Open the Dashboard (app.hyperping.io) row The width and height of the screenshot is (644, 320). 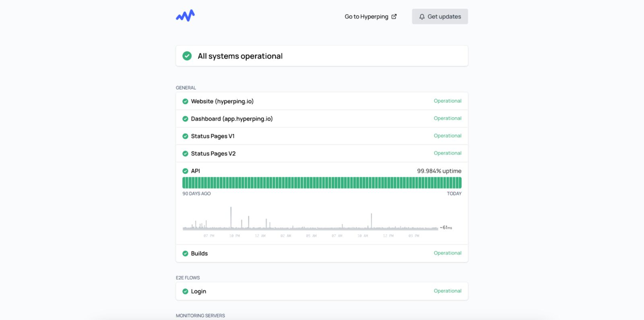[322, 119]
